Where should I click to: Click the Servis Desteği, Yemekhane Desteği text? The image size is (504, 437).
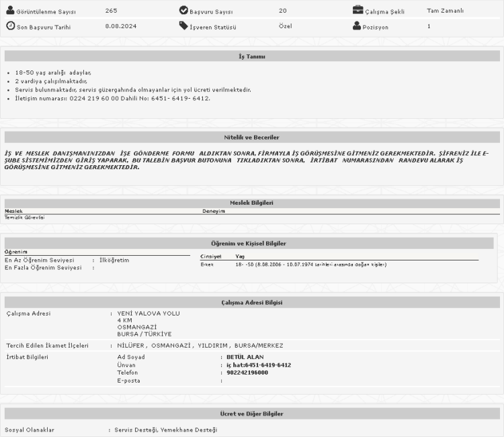point(165,430)
